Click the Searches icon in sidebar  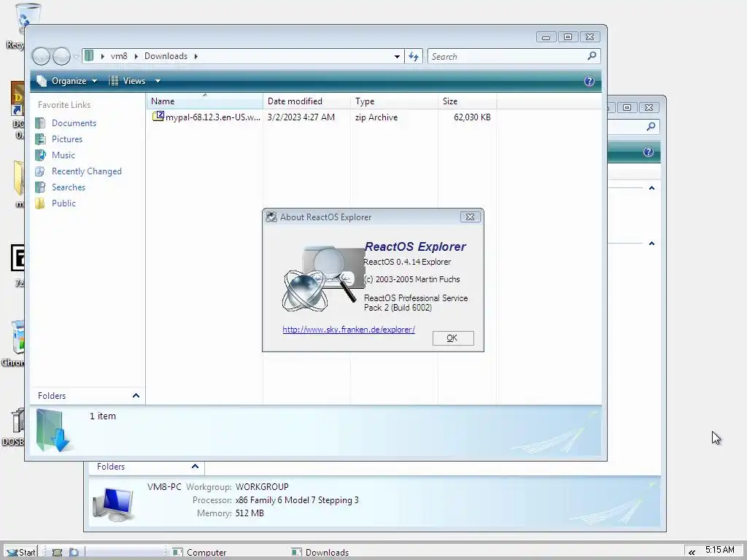pyautogui.click(x=41, y=187)
